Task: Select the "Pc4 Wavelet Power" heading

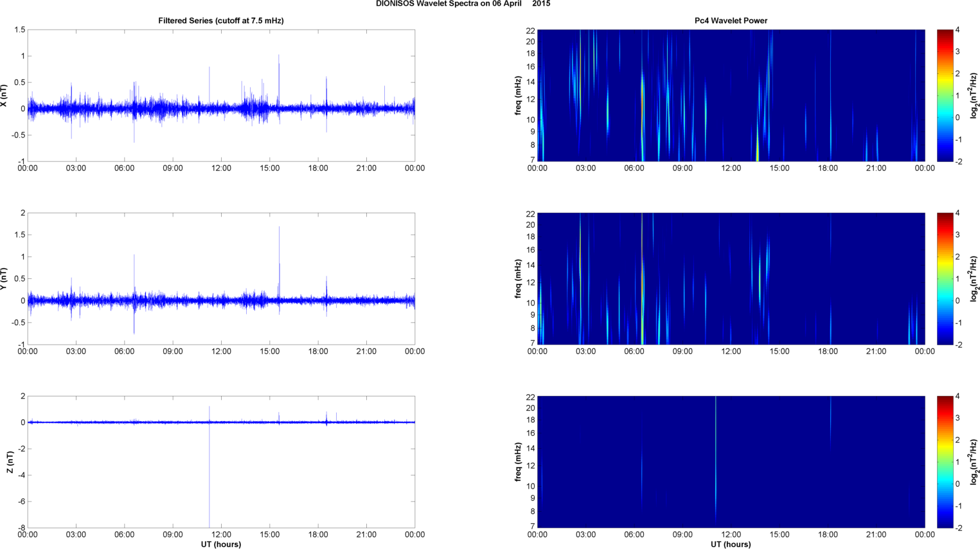Action: click(x=731, y=21)
